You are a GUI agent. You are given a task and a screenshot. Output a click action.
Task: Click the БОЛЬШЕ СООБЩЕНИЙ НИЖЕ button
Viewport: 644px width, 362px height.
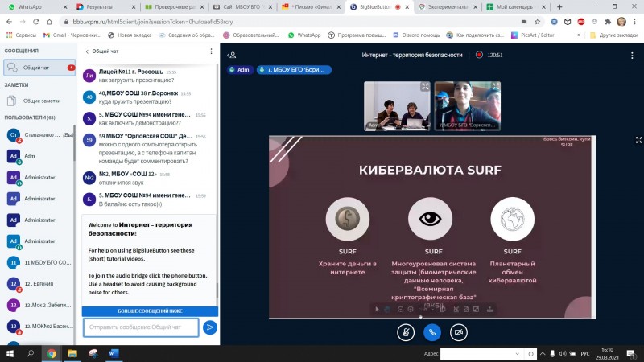coord(150,311)
